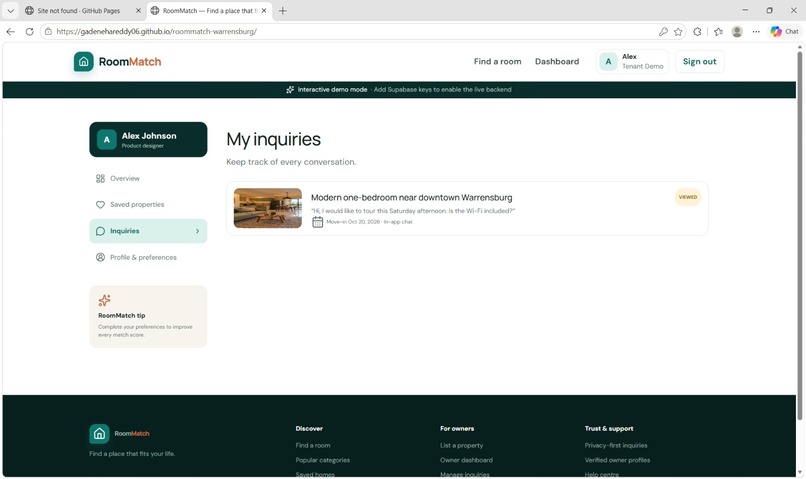Open Overview in the sidebar

(148, 178)
